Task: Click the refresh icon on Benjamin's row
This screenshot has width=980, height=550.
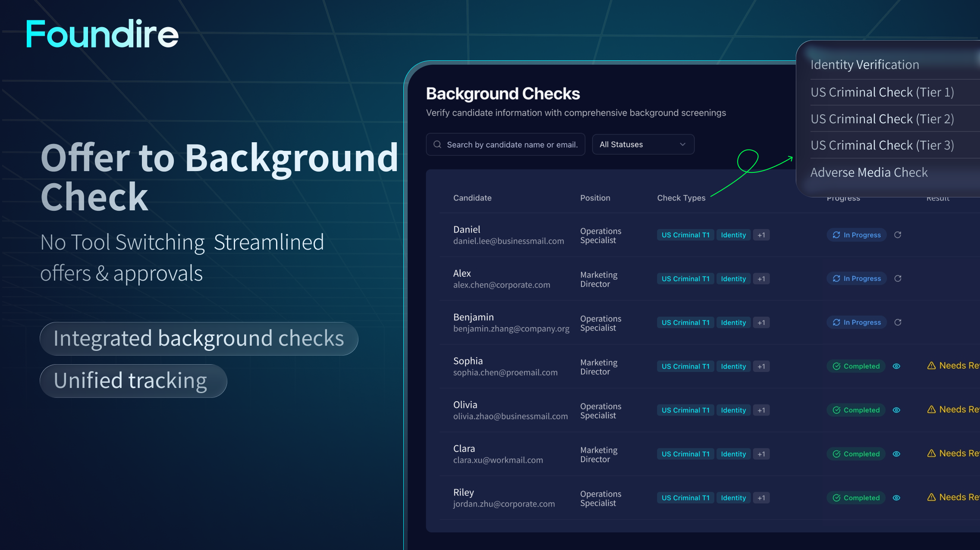Action: [x=898, y=322]
